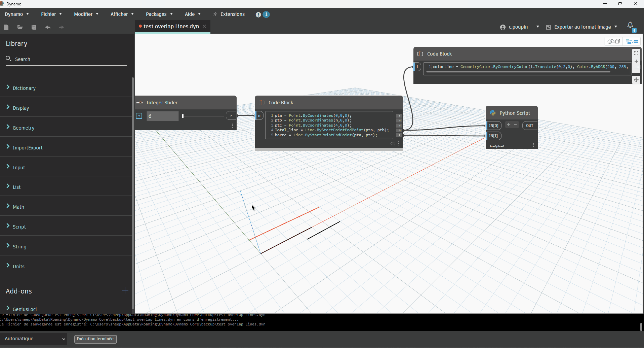The height and width of the screenshot is (348, 644).
Task: Add an input port on Python Script
Action: (x=509, y=125)
